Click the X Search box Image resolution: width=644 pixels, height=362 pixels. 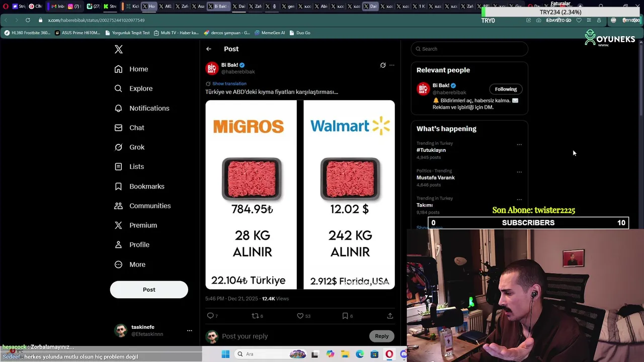[469, 49]
